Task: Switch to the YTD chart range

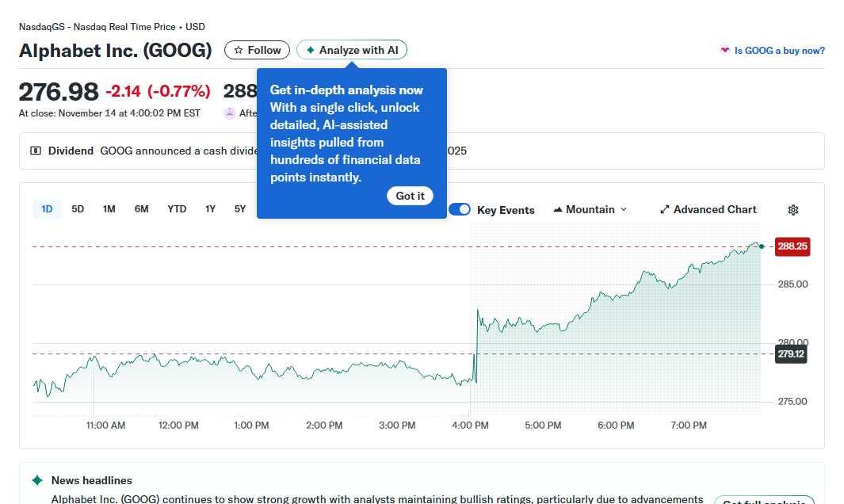Action: 177,208
